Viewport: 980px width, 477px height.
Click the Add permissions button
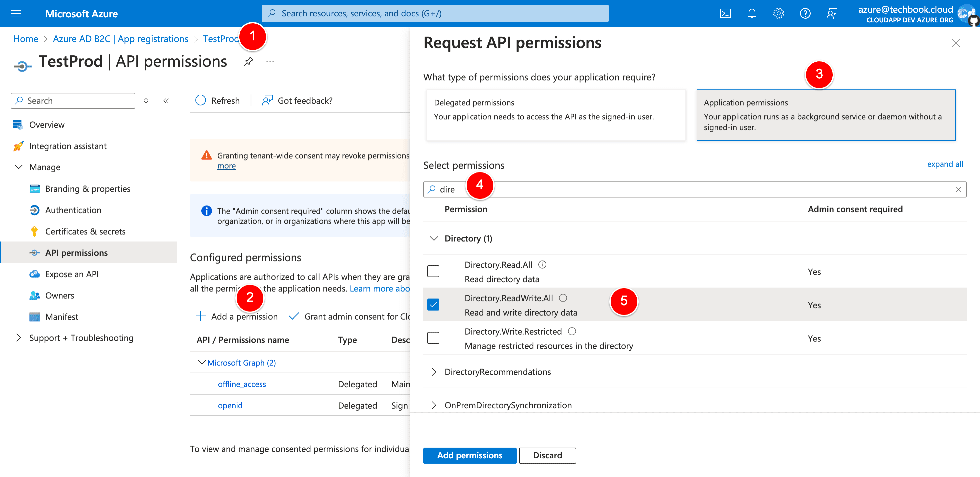point(469,455)
